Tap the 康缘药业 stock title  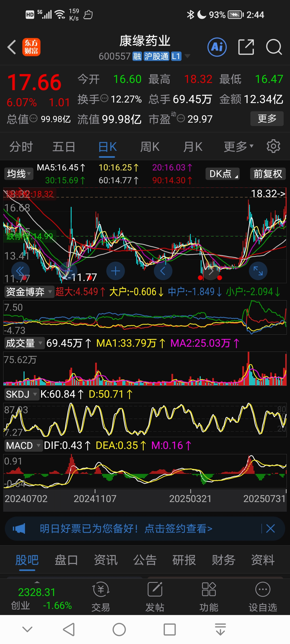tap(145, 41)
